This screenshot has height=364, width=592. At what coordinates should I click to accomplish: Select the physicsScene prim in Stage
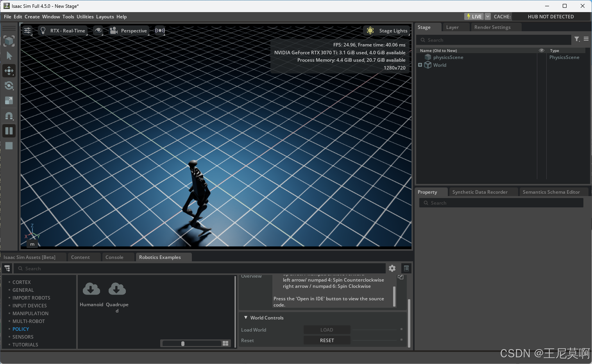click(x=448, y=57)
